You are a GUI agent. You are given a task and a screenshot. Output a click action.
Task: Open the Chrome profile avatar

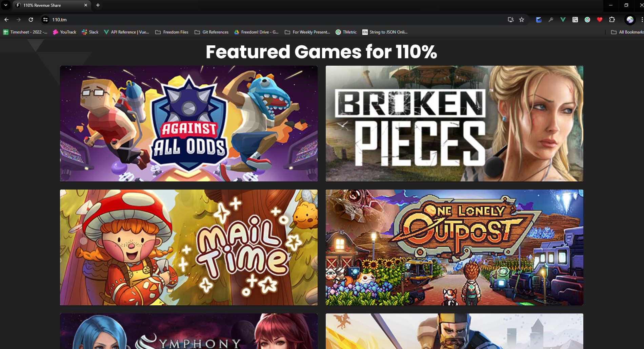(x=630, y=20)
